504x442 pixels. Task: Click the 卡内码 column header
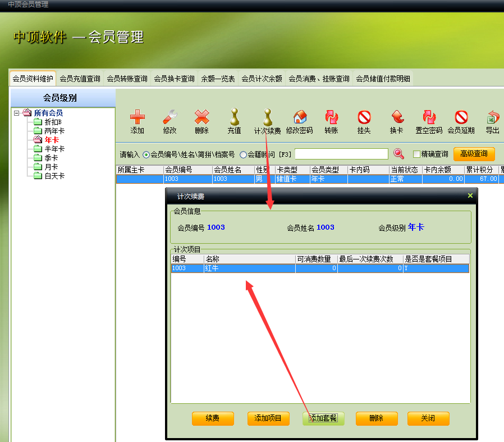[x=368, y=170]
